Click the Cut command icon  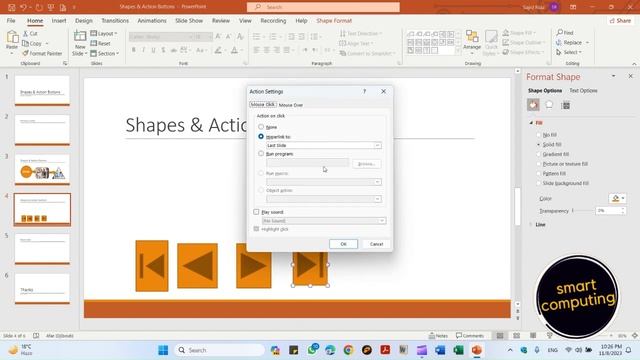(x=25, y=33)
